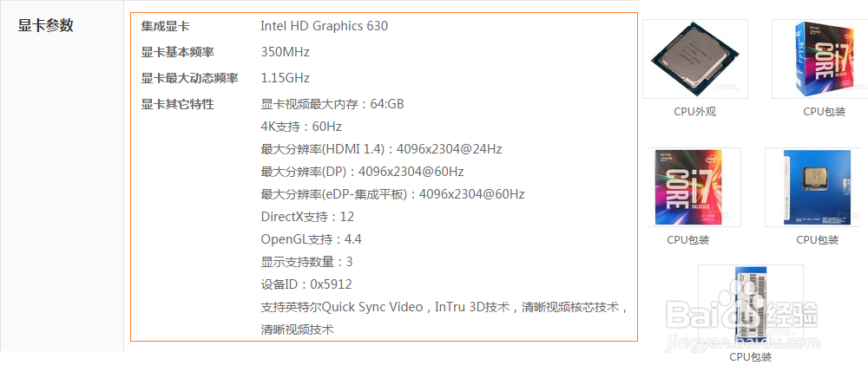Viewport: 868px width, 372px height.
Task: Click the OpenGL支持:4.4 line
Action: pyautogui.click(x=311, y=239)
